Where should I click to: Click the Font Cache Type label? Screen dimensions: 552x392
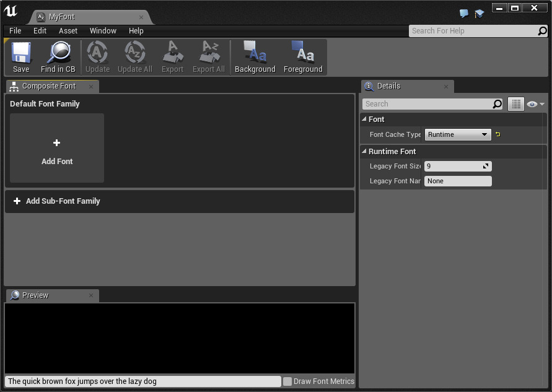click(395, 134)
